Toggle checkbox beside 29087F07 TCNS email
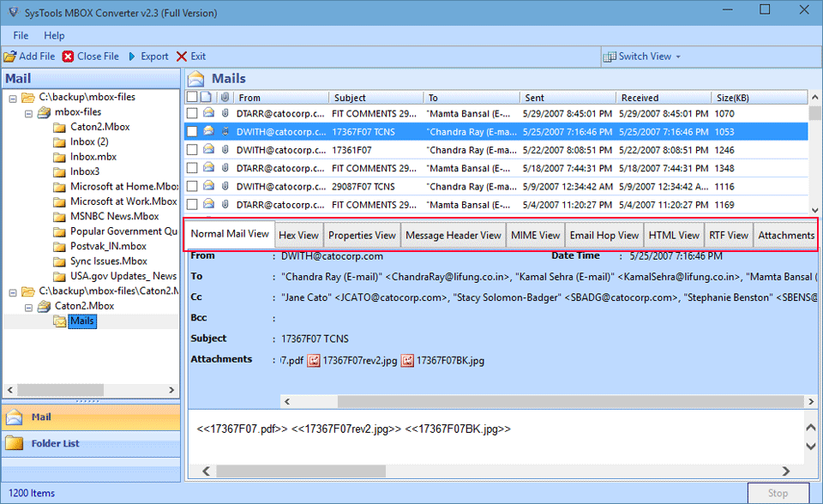This screenshot has width=823, height=504. click(x=192, y=186)
